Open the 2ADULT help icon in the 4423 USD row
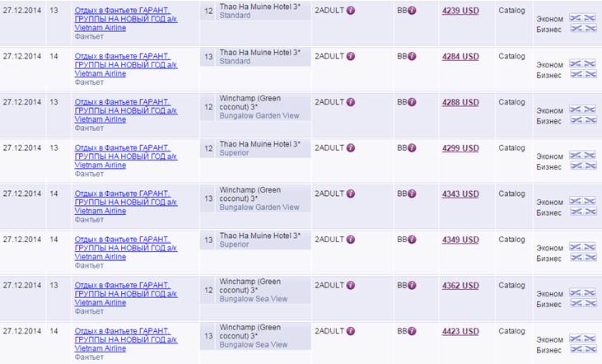 351,331
